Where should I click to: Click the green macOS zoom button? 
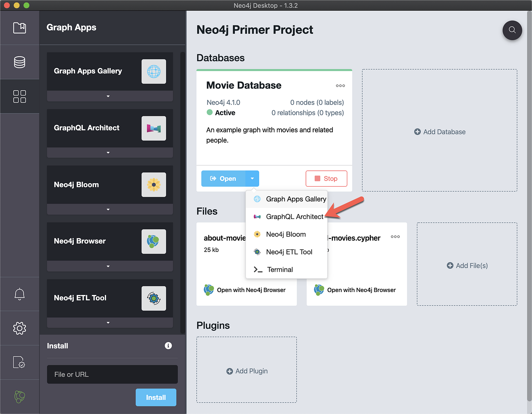(x=26, y=5)
